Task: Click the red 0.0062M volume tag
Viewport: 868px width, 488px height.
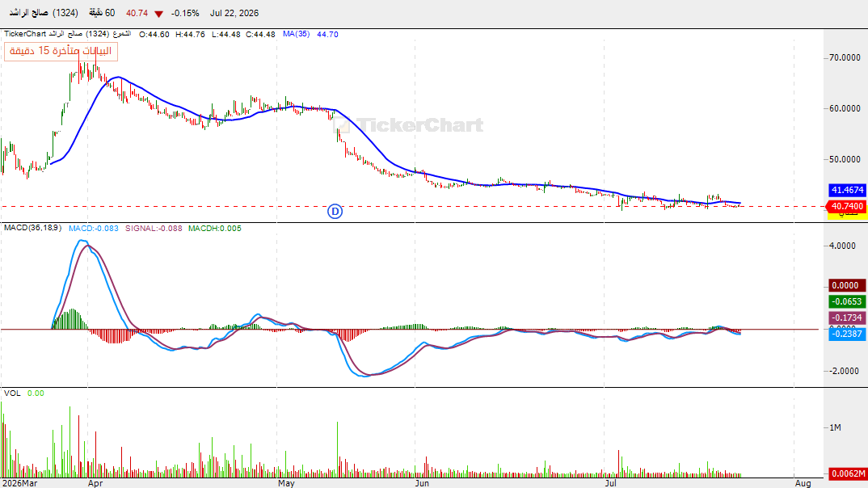Action: pos(847,473)
